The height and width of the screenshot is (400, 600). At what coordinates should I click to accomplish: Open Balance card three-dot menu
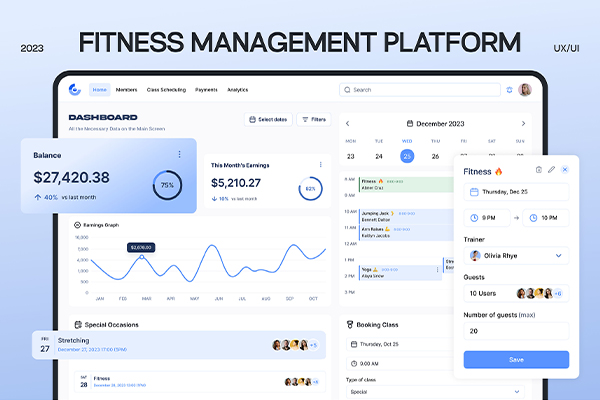point(180,154)
